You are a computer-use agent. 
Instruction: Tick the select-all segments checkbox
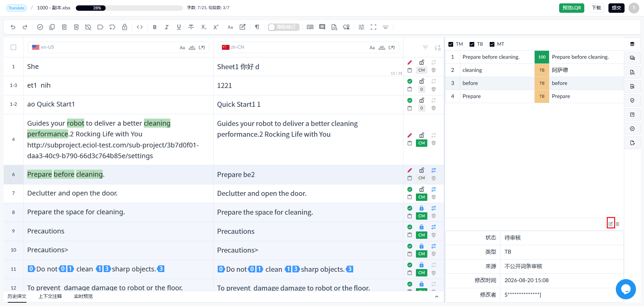13,47
